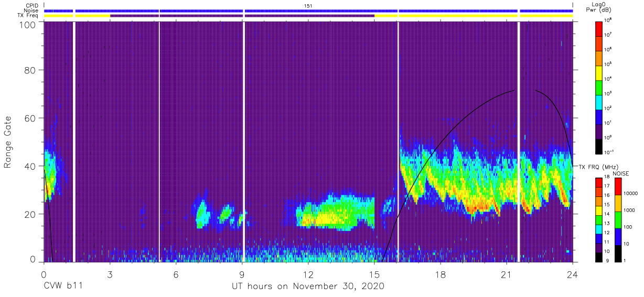Click the white data gap line near 16 UT
Image resolution: width=644 pixels, height=297 pixels.
coord(398,141)
